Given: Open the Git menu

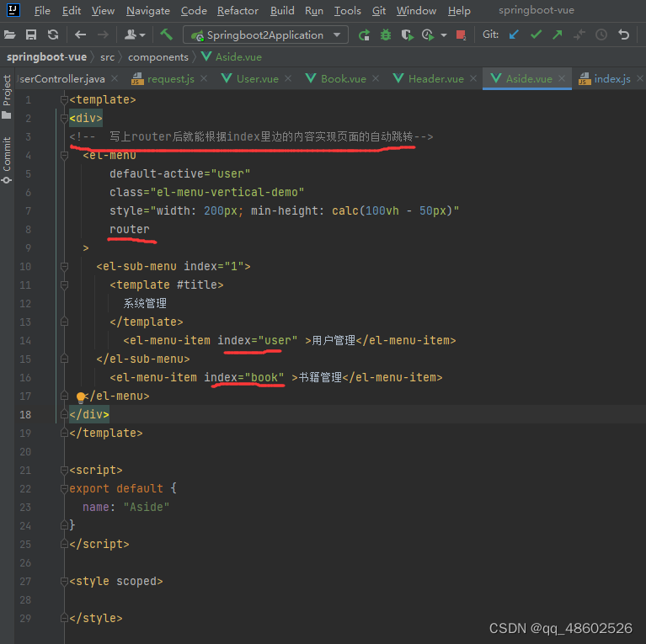Looking at the screenshot, I should click(x=379, y=11).
